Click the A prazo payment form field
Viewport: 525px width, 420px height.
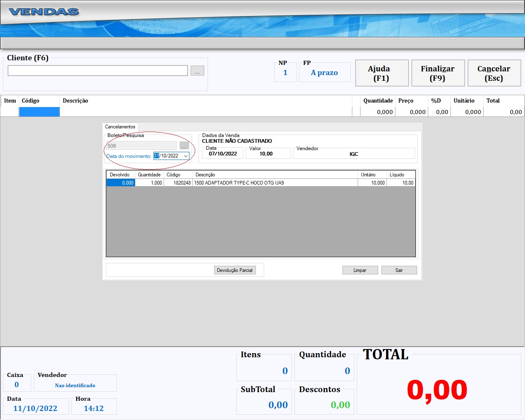pos(324,73)
